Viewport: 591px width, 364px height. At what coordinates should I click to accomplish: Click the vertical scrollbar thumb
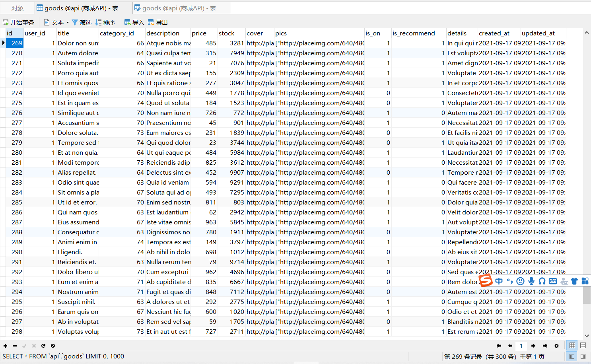(587, 295)
